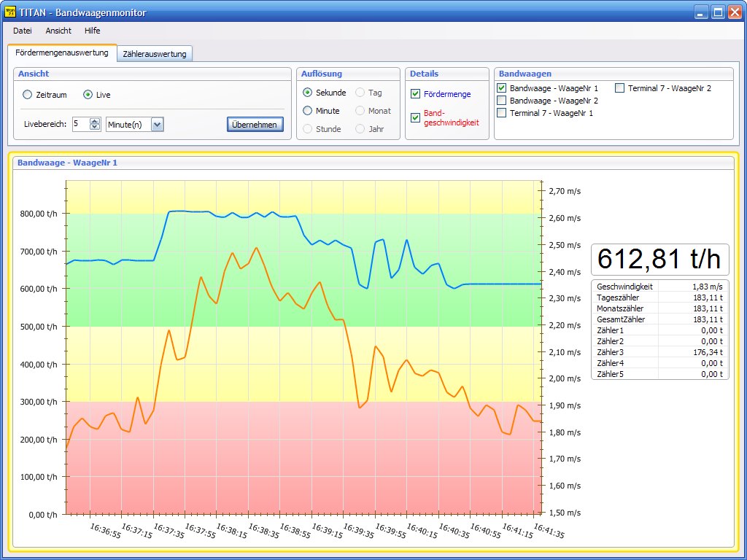Select the Fördermengenauswertung tab
Viewport: 747px width, 560px height.
tap(62, 53)
